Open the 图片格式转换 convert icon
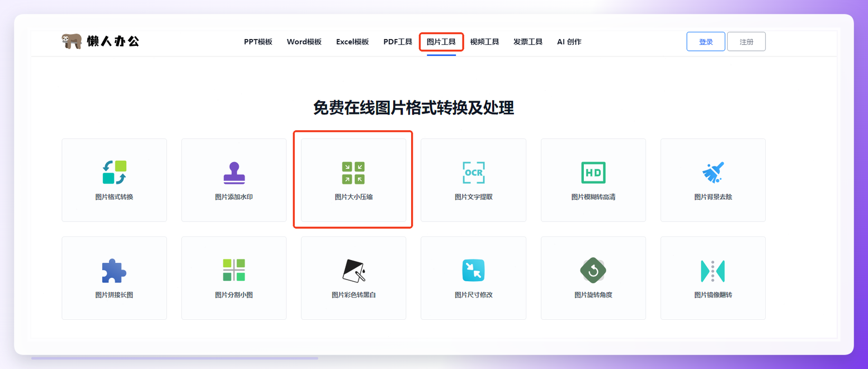Viewport: 868px width, 369px height. [114, 172]
